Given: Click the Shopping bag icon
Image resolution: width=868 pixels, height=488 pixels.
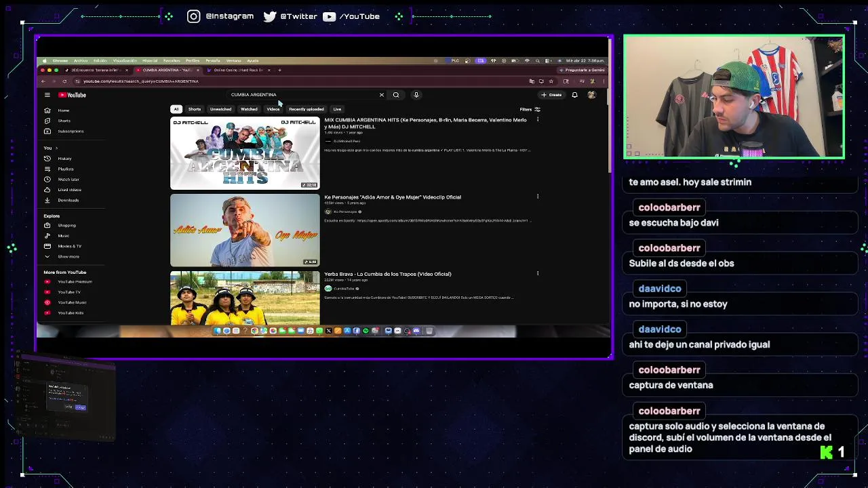Looking at the screenshot, I should 47,225.
